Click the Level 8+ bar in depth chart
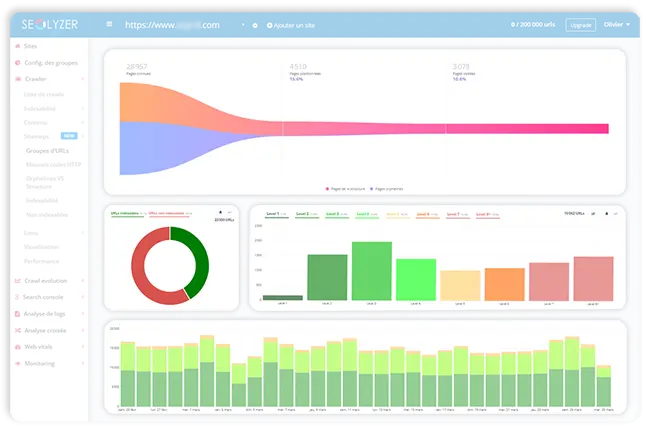Image resolution: width=650 pixels, height=432 pixels. (x=593, y=279)
